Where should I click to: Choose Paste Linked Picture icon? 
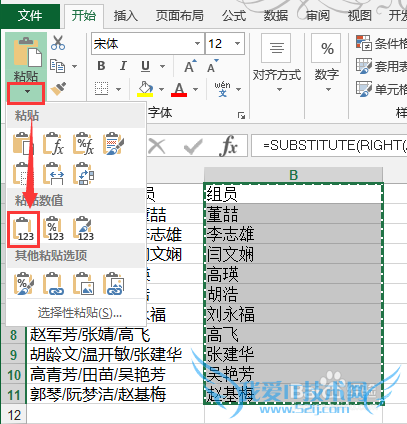113,284
